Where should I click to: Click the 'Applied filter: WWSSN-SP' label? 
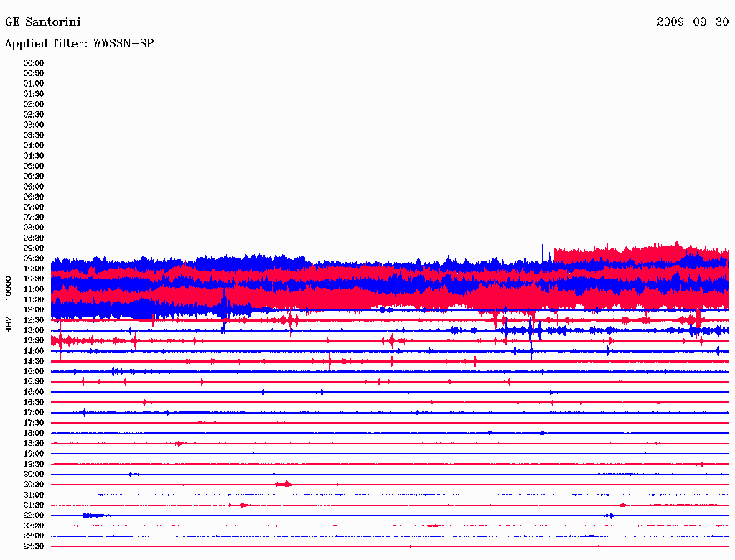pos(79,44)
